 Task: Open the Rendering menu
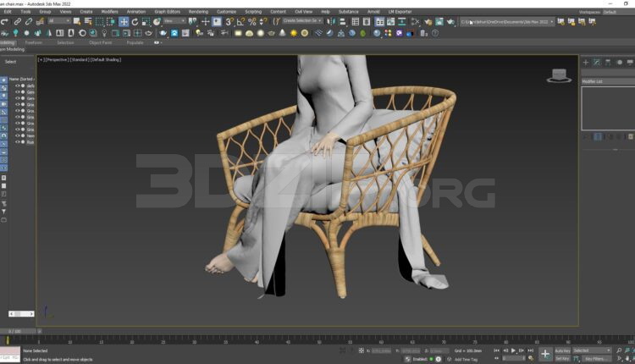tap(198, 12)
